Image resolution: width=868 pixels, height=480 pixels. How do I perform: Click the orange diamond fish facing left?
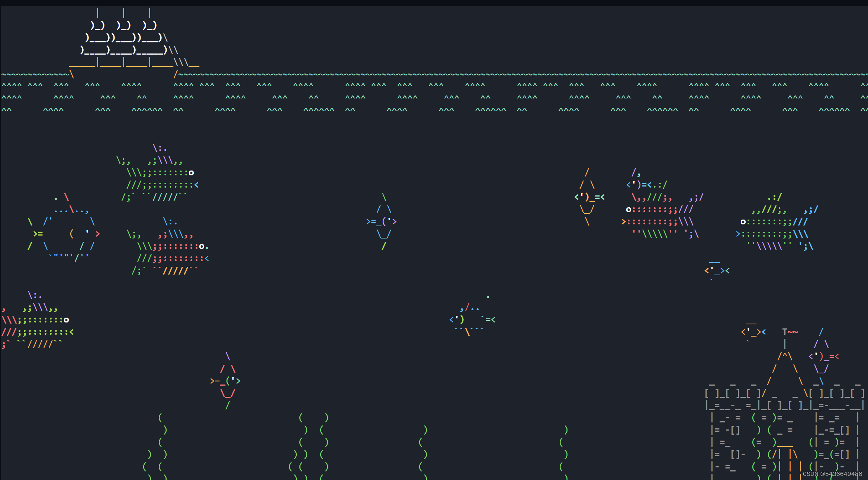tap(588, 198)
